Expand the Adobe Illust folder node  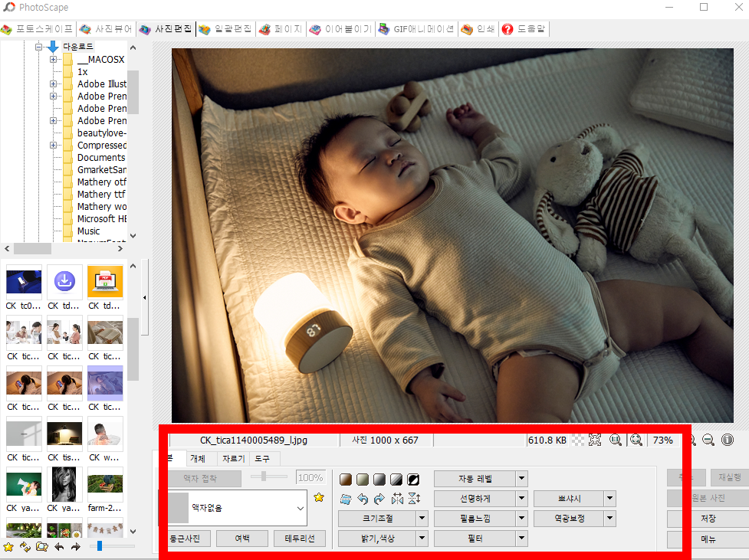click(x=53, y=84)
